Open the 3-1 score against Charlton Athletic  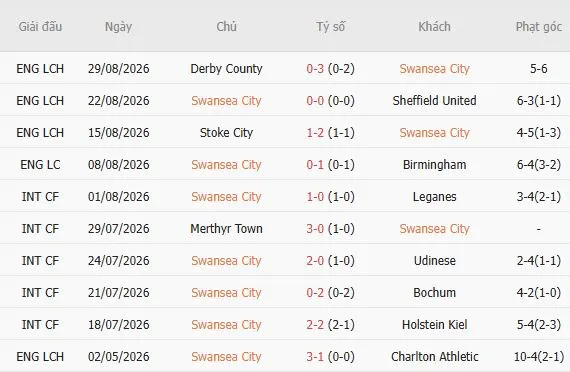click(x=315, y=357)
